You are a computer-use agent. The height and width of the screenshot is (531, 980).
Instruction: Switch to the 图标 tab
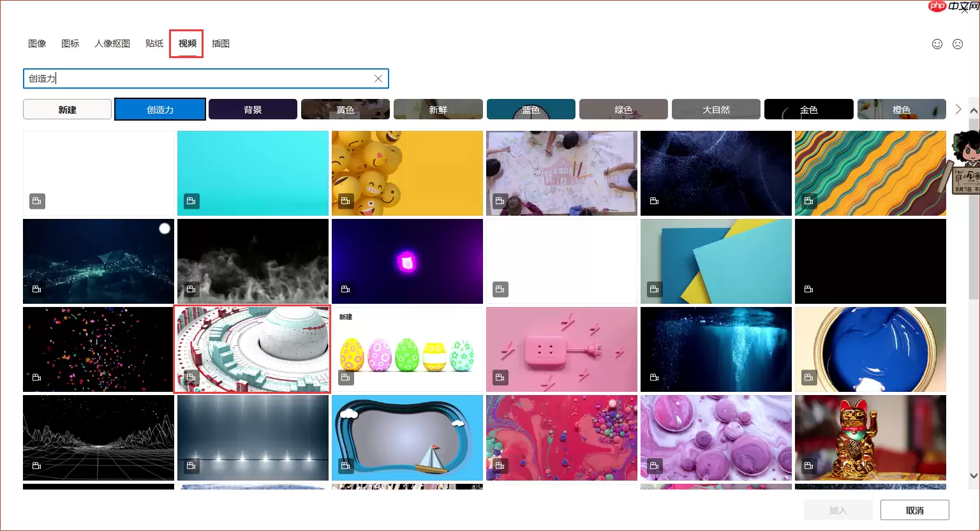point(70,43)
